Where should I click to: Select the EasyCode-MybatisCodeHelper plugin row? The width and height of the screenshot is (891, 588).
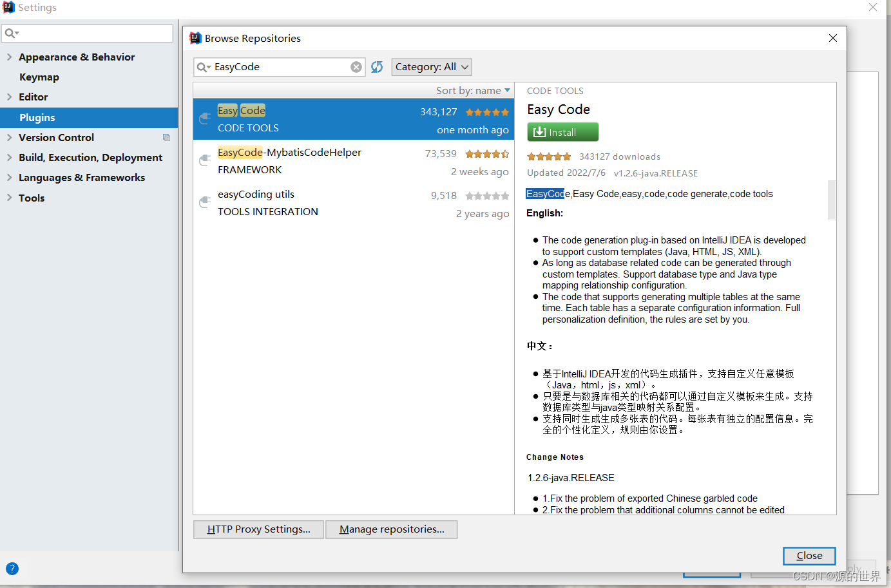pyautogui.click(x=354, y=161)
